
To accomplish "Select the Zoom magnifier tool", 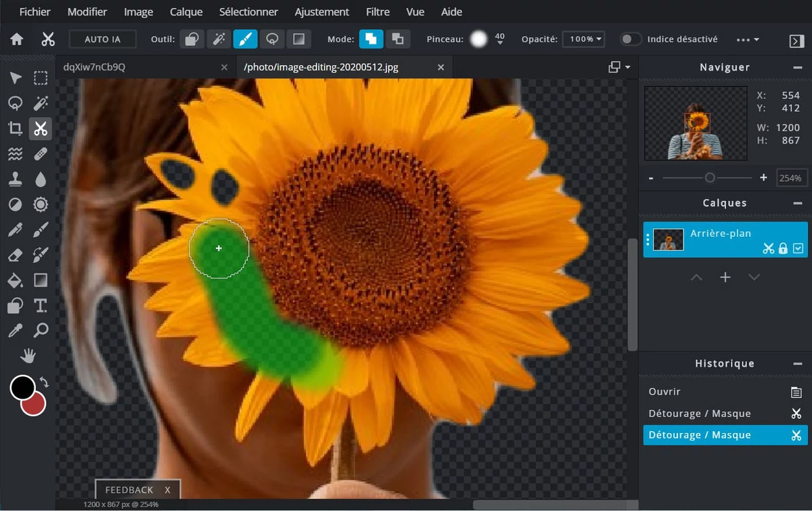I will coord(41,331).
